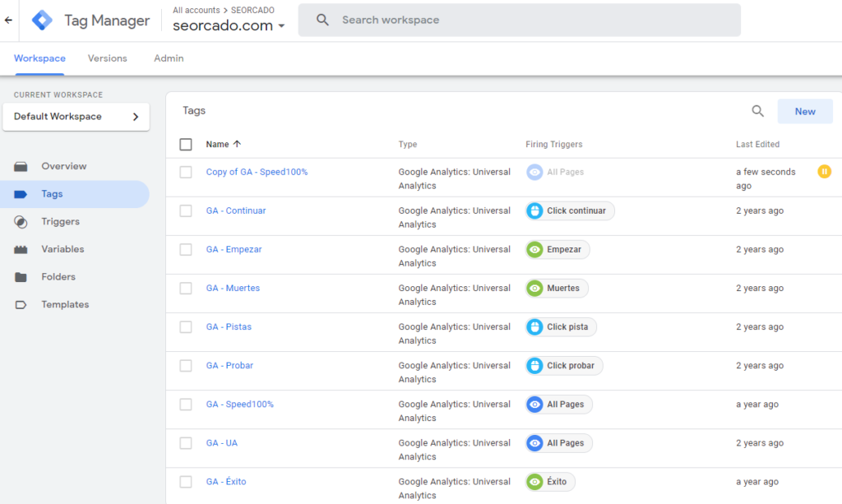Viewport: 842px width, 504px height.
Task: Click the magnifier icon in search bar
Action: tap(322, 20)
